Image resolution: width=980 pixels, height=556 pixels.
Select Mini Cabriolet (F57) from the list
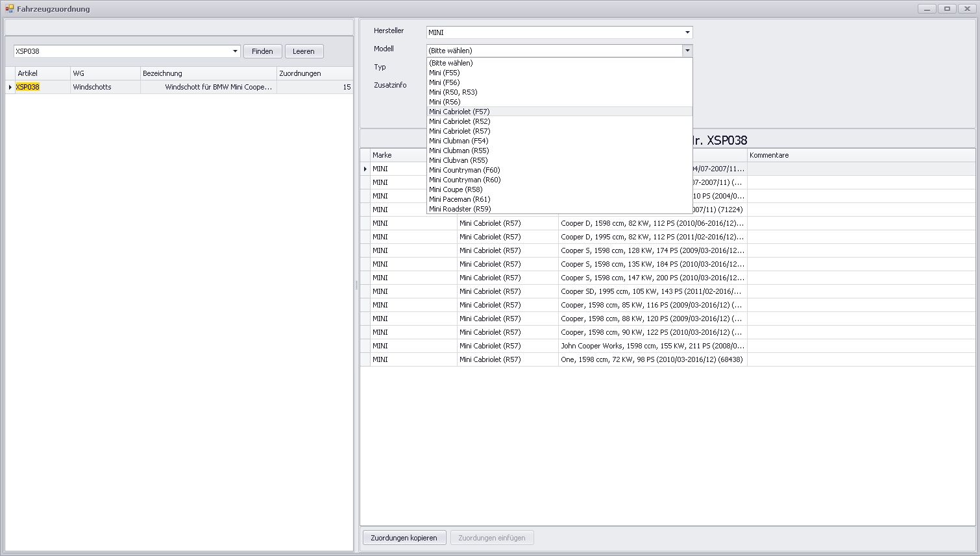459,112
